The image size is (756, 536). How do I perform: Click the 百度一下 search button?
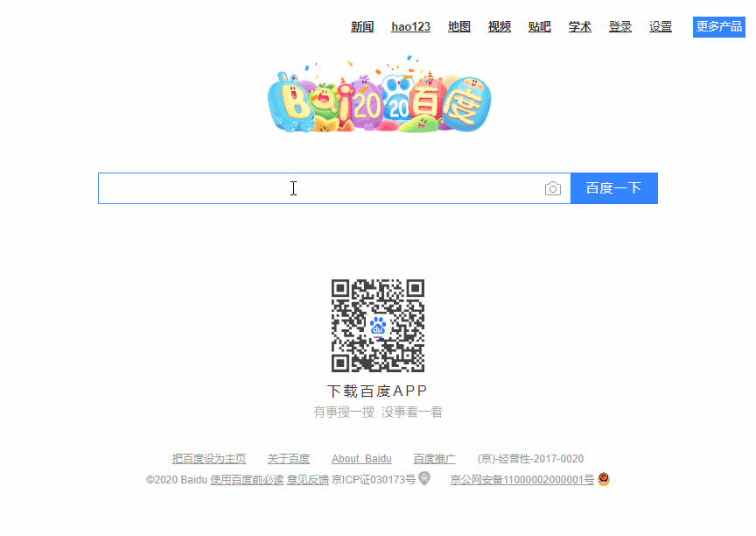tap(613, 188)
